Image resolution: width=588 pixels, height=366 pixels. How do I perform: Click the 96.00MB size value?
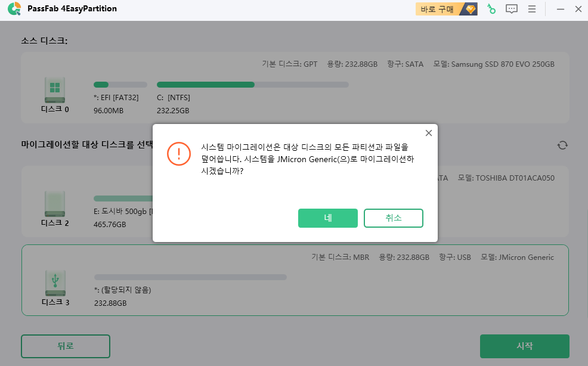(x=109, y=111)
